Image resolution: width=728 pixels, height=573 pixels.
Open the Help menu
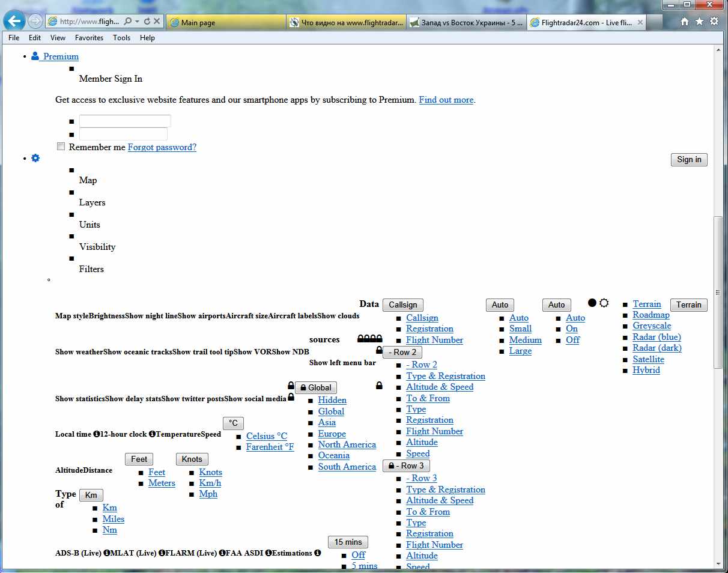pos(147,37)
